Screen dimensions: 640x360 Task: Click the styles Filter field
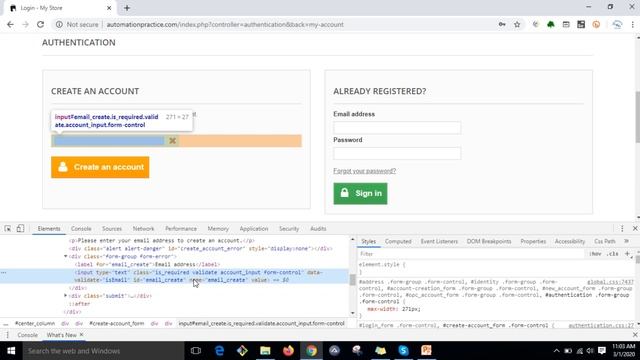click(x=471, y=254)
